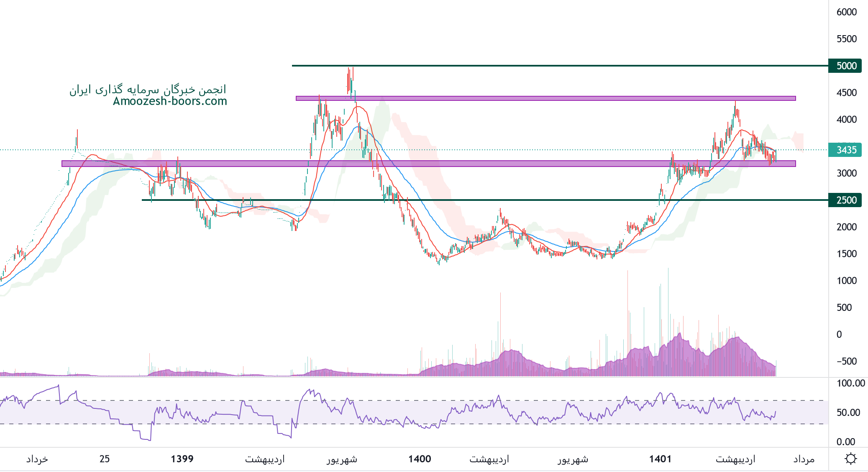
Task: Click the Persian title text above the watermark
Action: tap(148, 90)
